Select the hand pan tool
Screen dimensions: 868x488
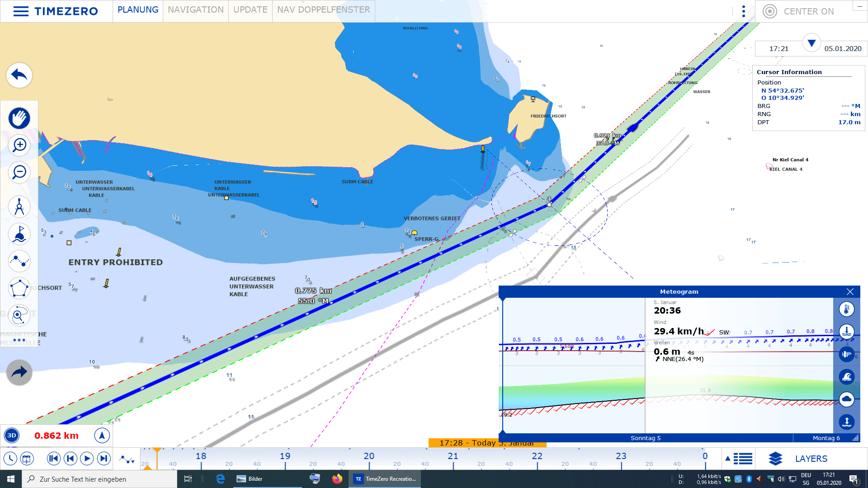(x=19, y=118)
